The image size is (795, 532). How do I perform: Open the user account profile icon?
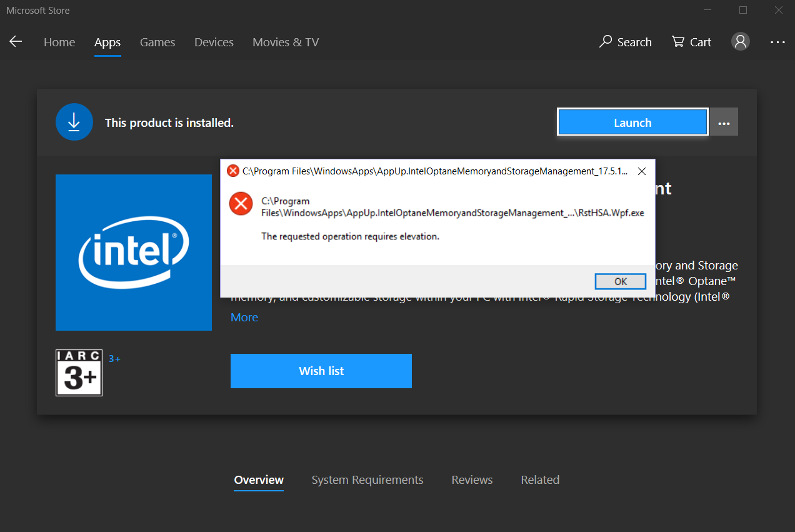coord(741,42)
